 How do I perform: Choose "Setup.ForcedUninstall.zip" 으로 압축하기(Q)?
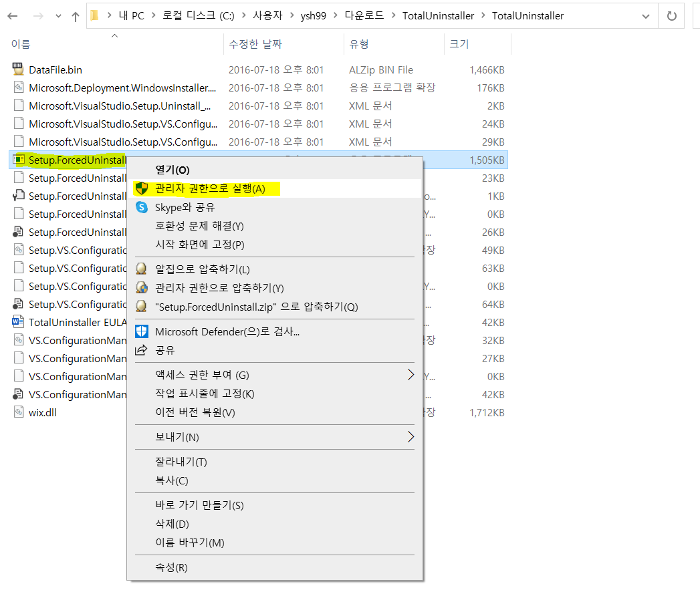click(256, 307)
